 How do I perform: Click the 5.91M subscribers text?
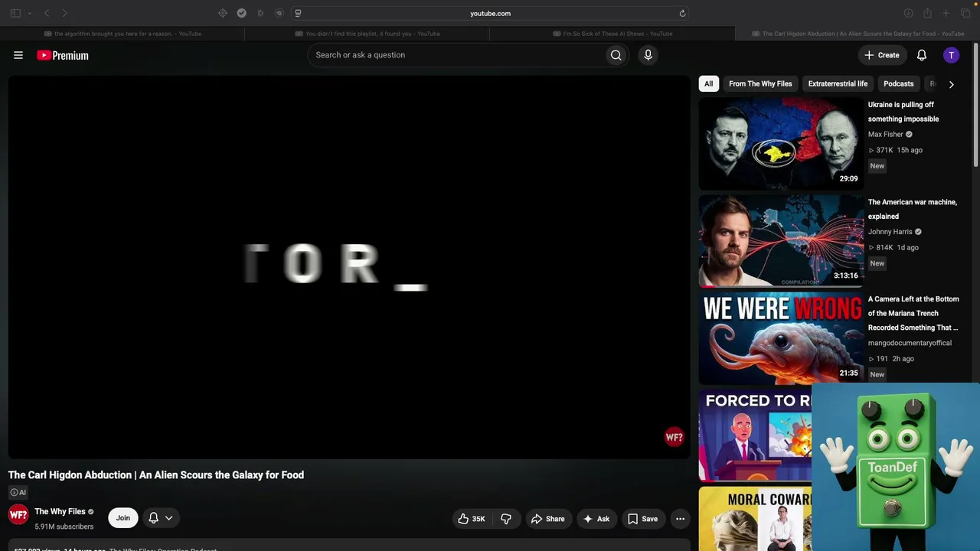pyautogui.click(x=64, y=527)
